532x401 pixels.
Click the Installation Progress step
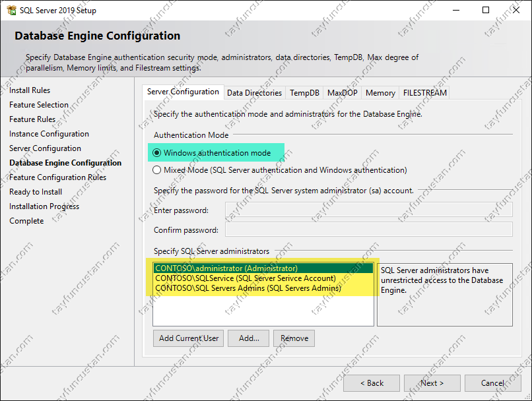44,206
